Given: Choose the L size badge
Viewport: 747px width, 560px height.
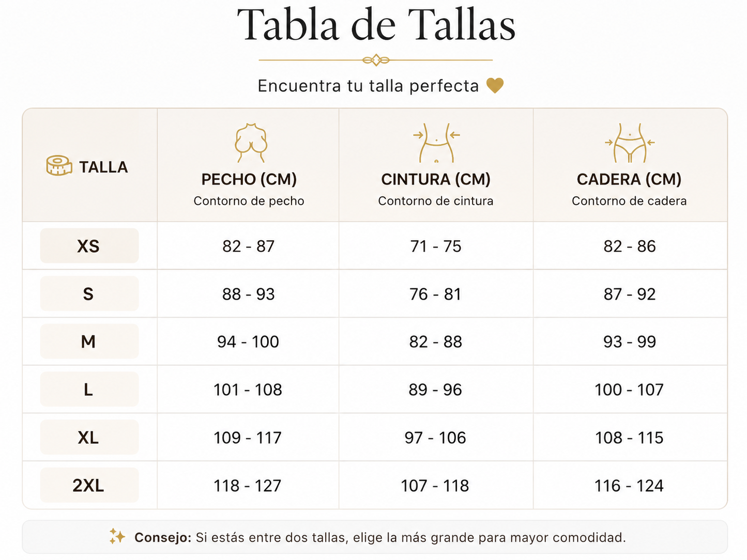Looking at the screenshot, I should pos(89,390).
